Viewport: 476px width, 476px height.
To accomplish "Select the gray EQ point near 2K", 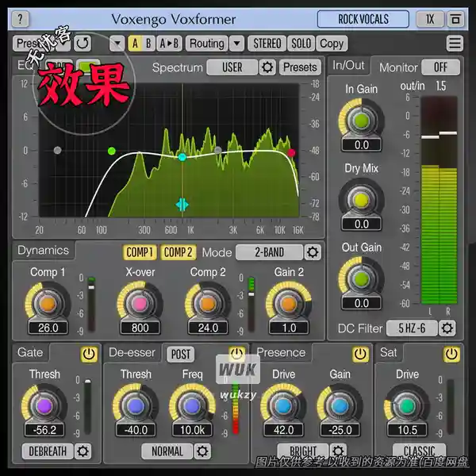I will click(217, 150).
